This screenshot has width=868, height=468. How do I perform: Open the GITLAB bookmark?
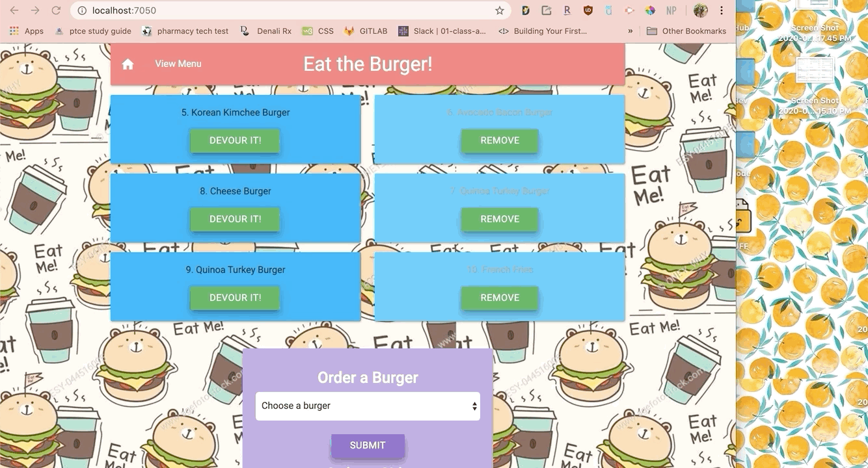366,31
